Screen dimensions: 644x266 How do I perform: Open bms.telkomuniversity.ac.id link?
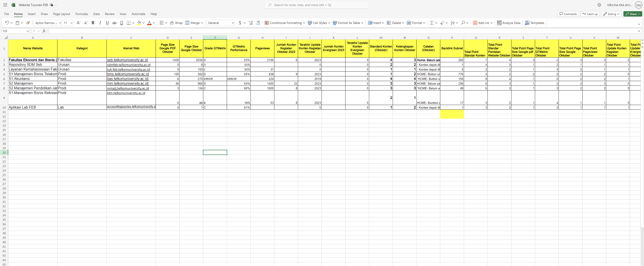pyautogui.click(x=128, y=74)
